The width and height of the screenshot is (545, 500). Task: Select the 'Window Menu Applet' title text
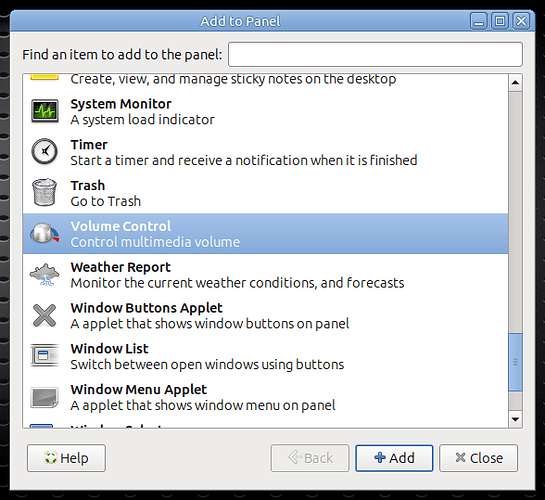139,390
